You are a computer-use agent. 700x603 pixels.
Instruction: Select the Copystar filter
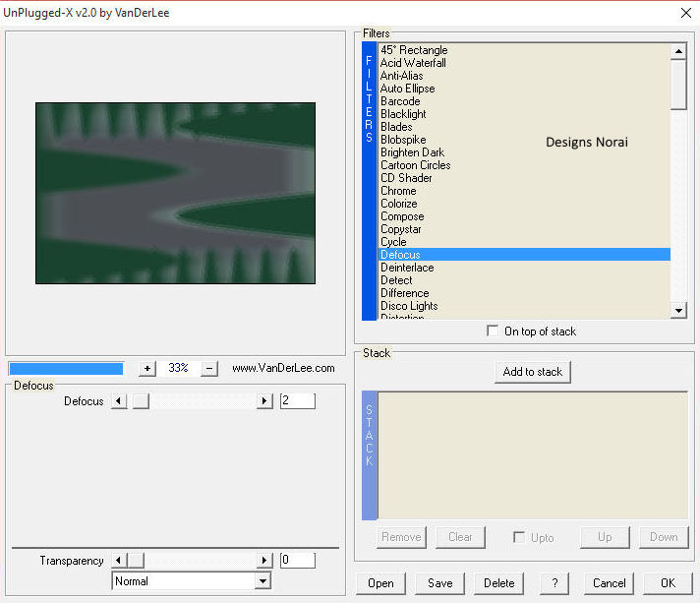(524, 229)
